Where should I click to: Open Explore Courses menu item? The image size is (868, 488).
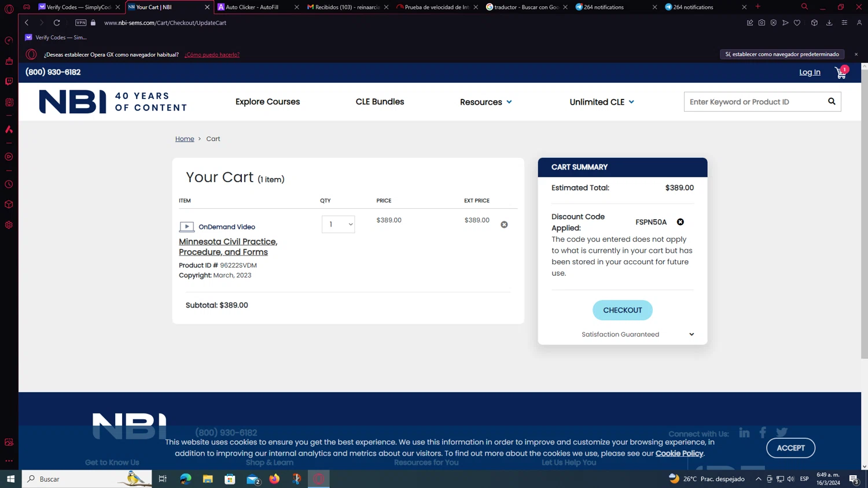[x=267, y=102]
